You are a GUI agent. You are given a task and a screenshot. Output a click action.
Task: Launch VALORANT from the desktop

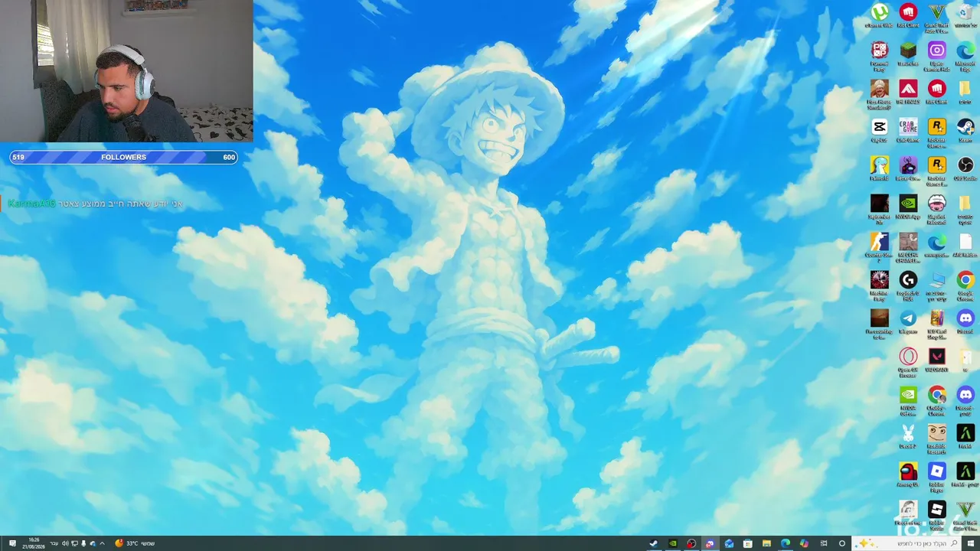[x=936, y=360]
